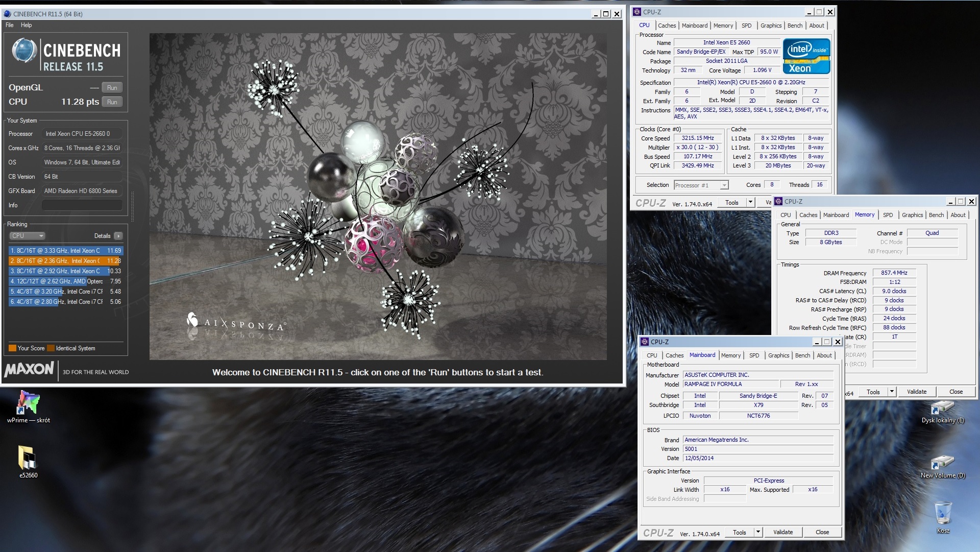The height and width of the screenshot is (552, 980).
Task: Open Tools dropdown arrow in top CPU-Z
Action: [x=750, y=202]
